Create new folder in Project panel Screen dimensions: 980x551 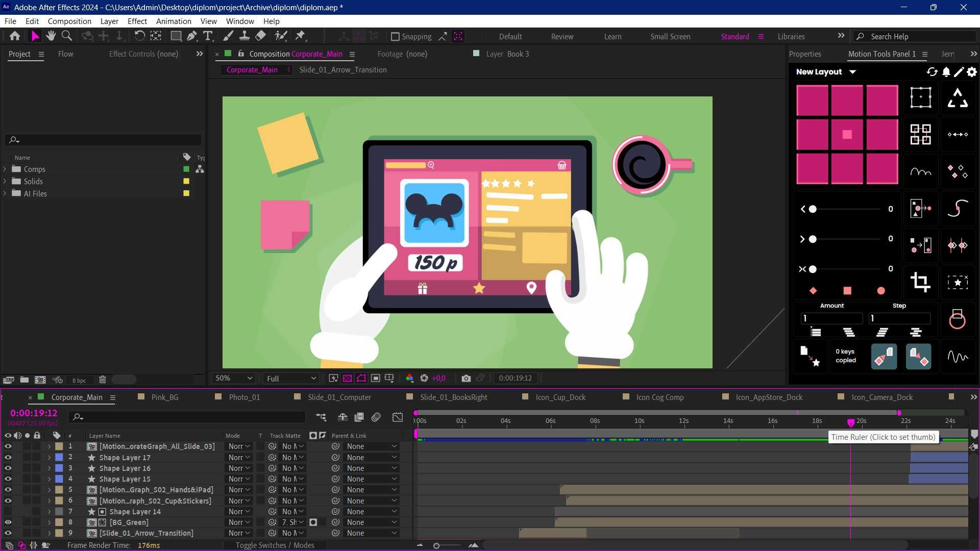tap(24, 380)
